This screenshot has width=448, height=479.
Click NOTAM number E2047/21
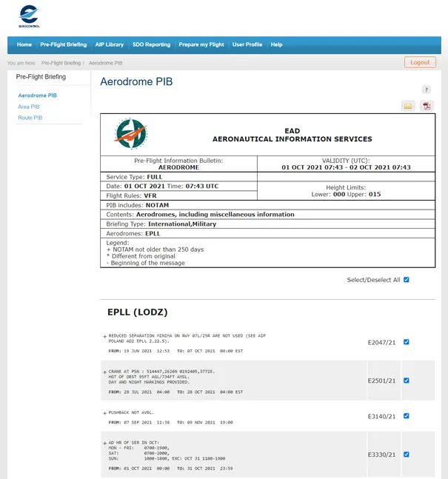point(381,343)
